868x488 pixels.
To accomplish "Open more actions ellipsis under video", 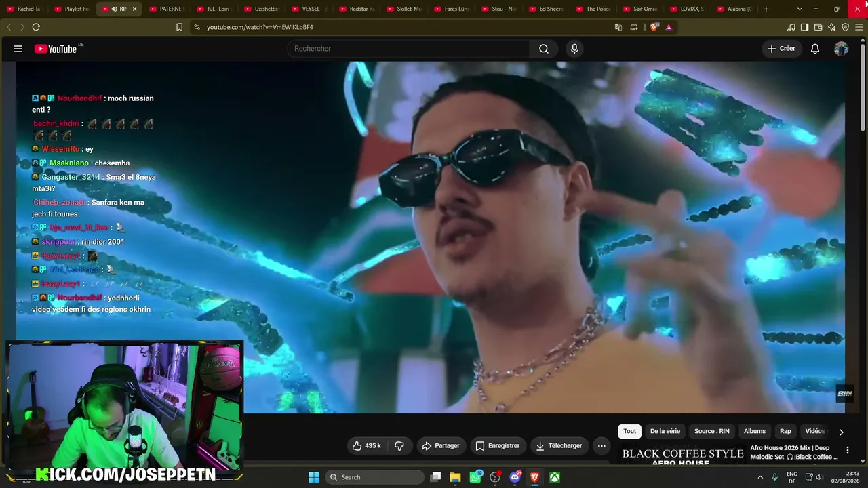I will pyautogui.click(x=601, y=446).
